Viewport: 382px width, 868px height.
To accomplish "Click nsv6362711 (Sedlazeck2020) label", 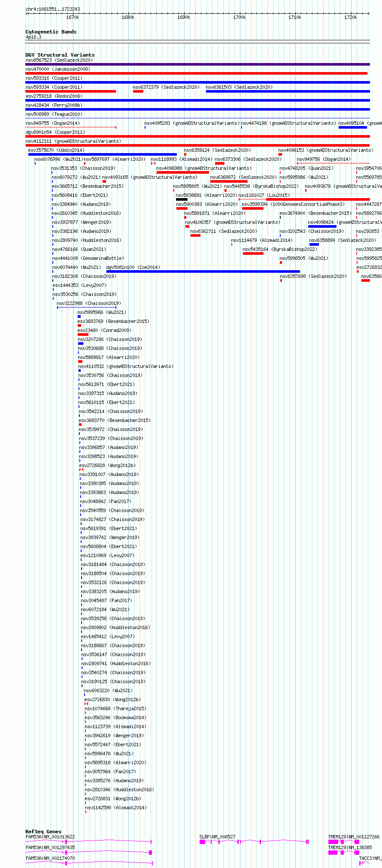I will [224, 231].
